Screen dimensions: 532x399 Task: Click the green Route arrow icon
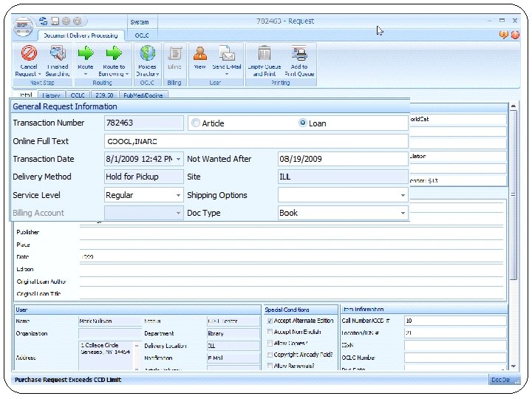[86, 53]
